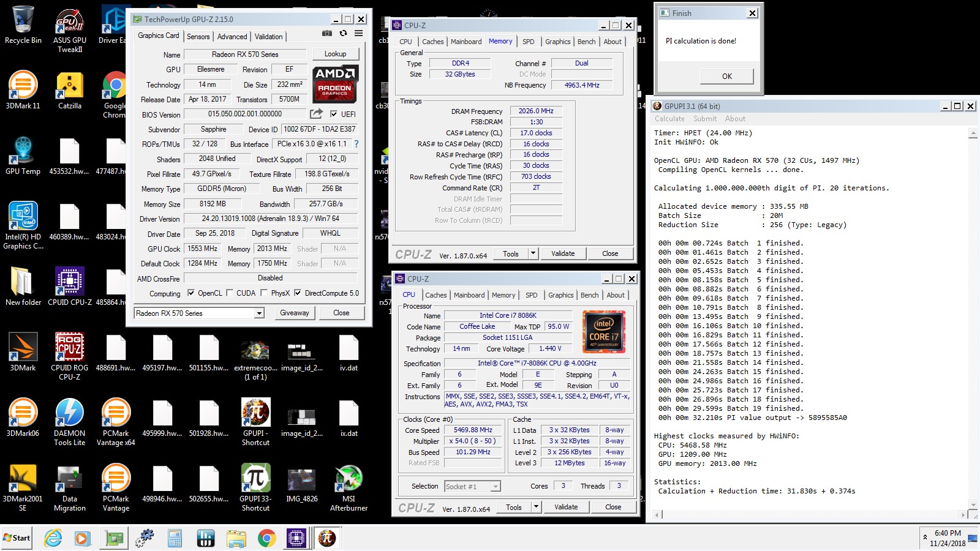Open the GPUPI - Shortcut desktop icon
980x551 pixels.
tap(255, 422)
